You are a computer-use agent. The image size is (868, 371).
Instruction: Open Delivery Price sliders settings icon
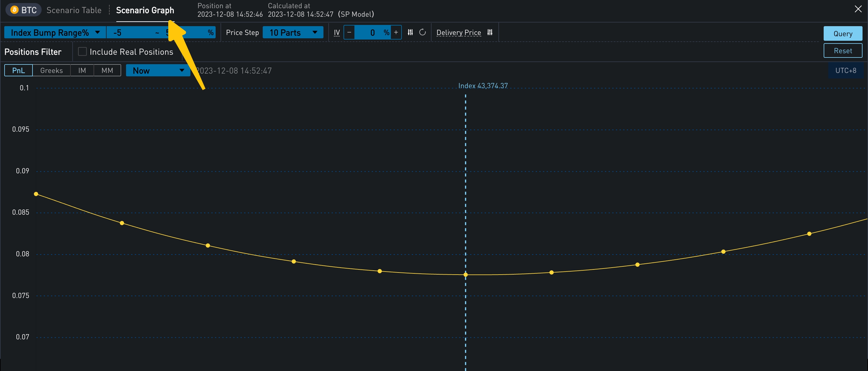coord(490,33)
